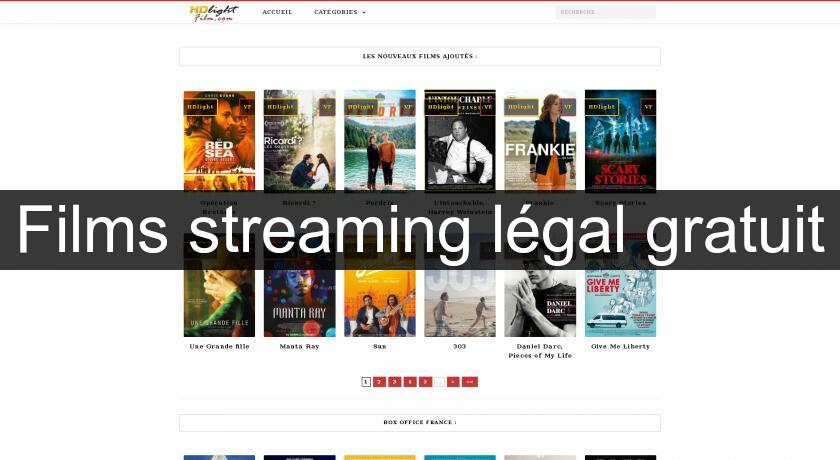
Task: Click 'Les nouveaux films ajoutés' heading
Action: pyautogui.click(x=419, y=56)
